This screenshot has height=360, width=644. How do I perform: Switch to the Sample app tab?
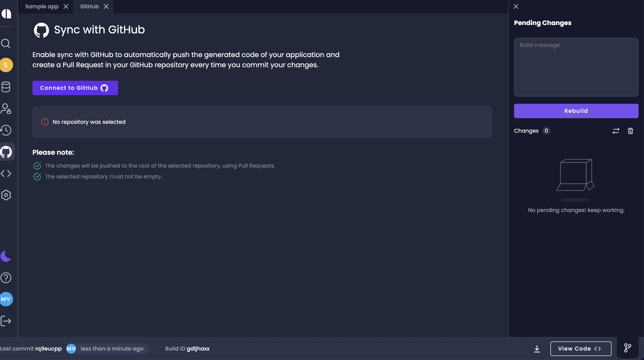[x=42, y=6]
